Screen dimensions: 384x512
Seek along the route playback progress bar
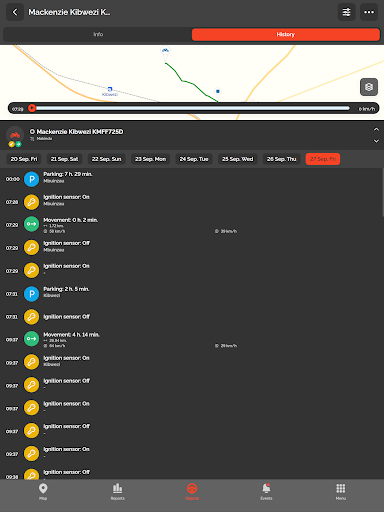click(x=193, y=108)
